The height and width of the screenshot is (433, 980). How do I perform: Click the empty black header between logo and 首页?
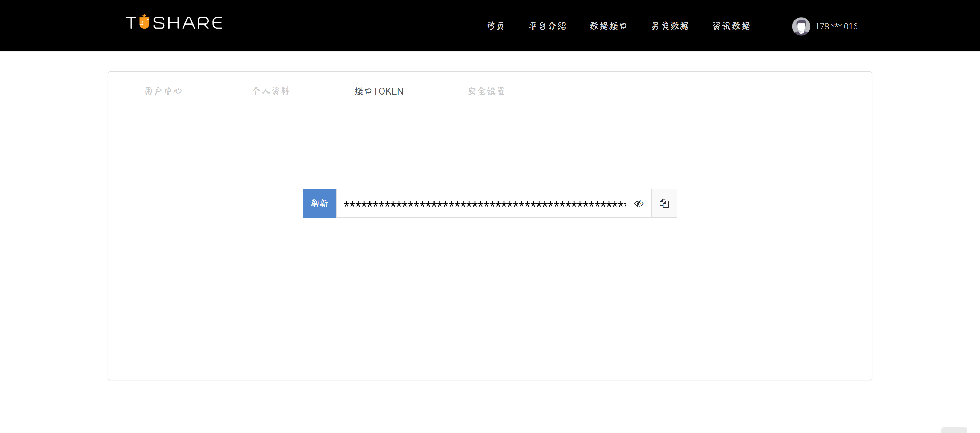[x=354, y=26]
